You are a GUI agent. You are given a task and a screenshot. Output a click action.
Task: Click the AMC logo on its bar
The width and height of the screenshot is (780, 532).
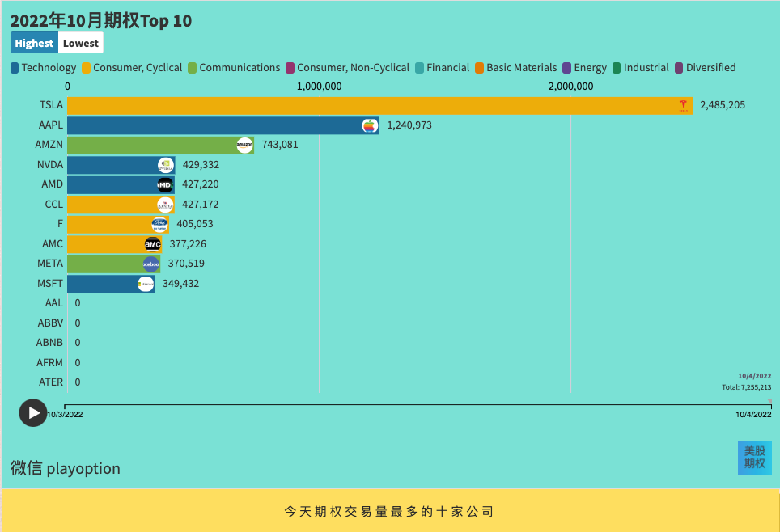pos(153,244)
